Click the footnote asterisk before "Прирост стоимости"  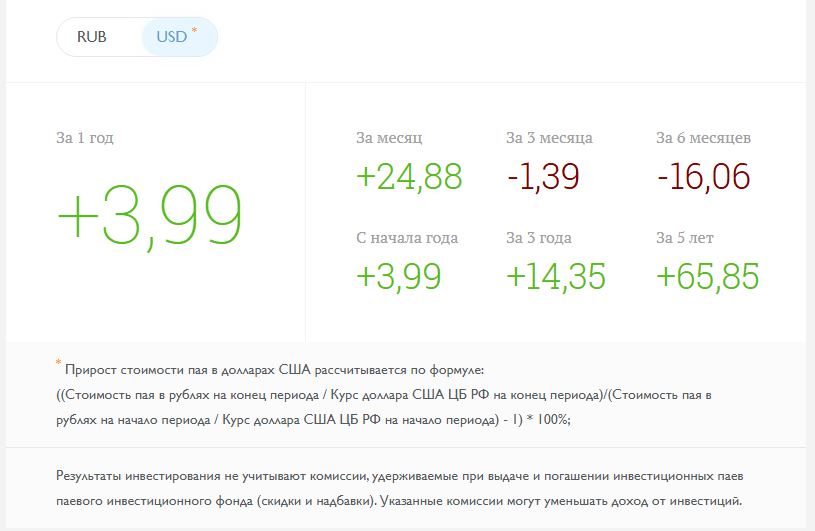pos(59,364)
